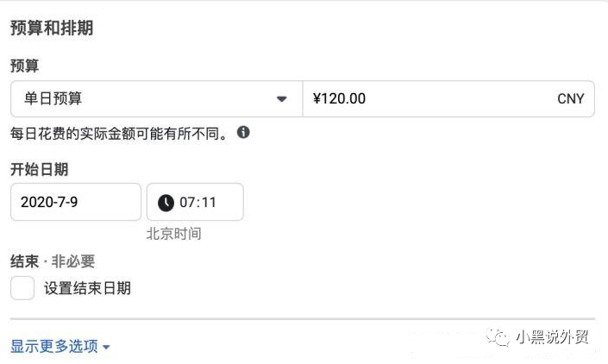Click the 2020-7-9 start date field

coord(76,202)
